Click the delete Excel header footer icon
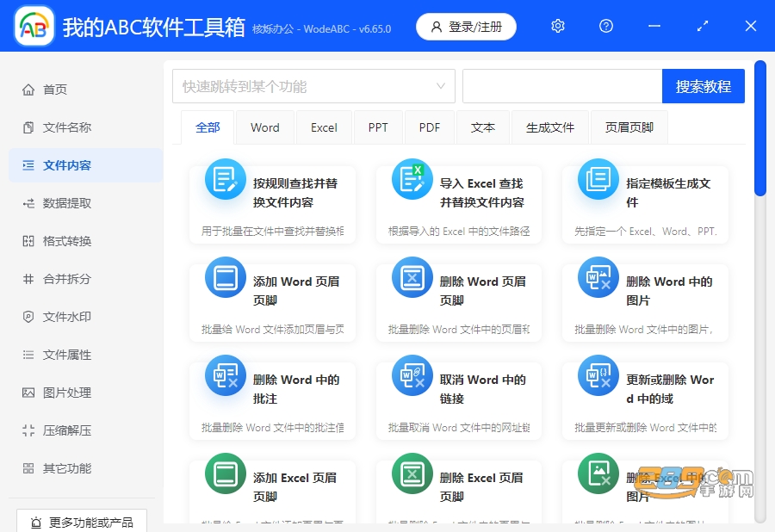The image size is (775, 532). click(412, 473)
